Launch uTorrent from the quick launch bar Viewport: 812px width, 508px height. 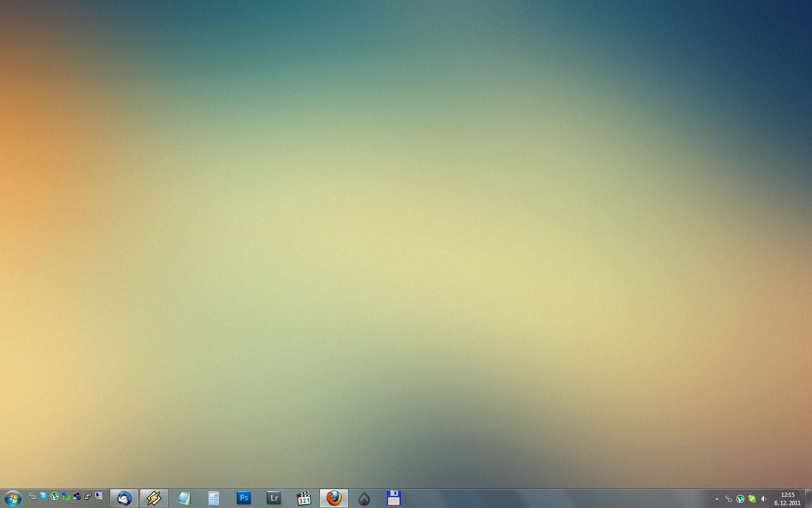[55, 496]
